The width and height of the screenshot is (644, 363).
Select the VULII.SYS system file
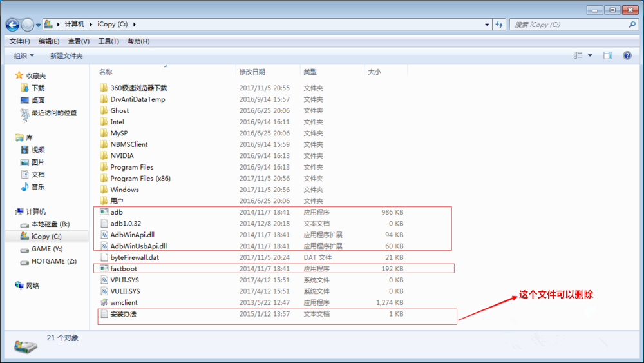tap(125, 291)
